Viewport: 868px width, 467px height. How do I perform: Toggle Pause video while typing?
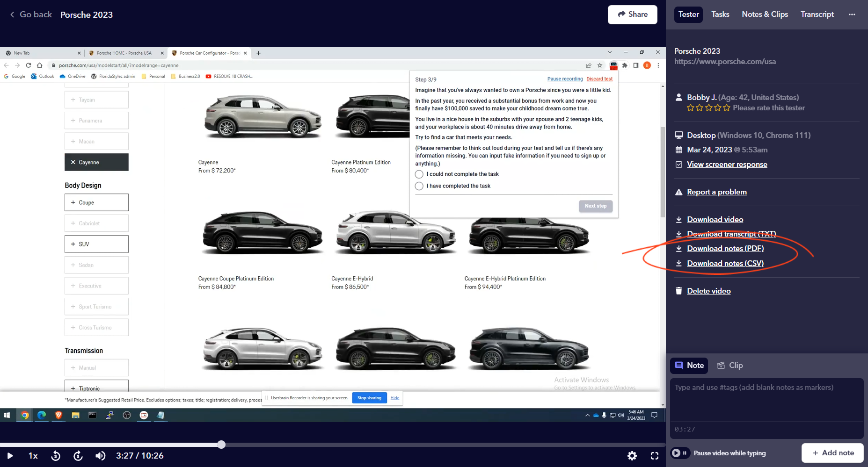680,453
